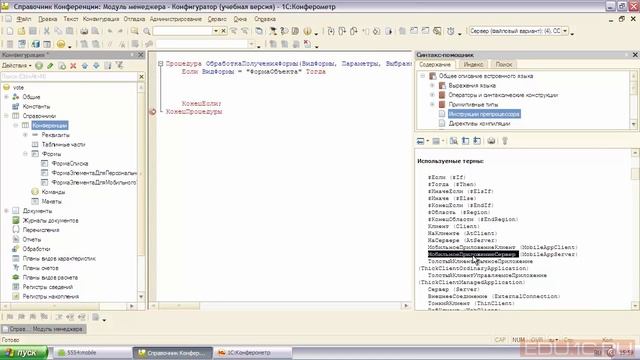Viewport: 640px width, 360px height.
Task: Collapse the Формы node in the tree
Action: [x=25, y=154]
